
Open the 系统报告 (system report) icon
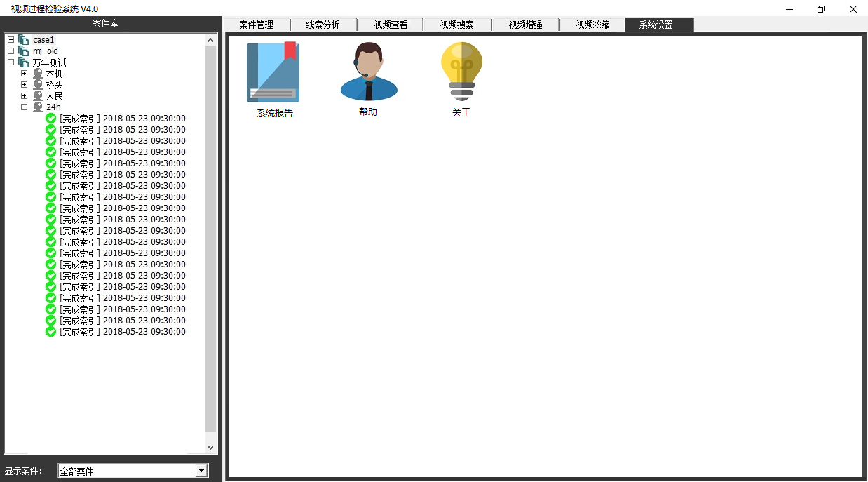[x=273, y=71]
